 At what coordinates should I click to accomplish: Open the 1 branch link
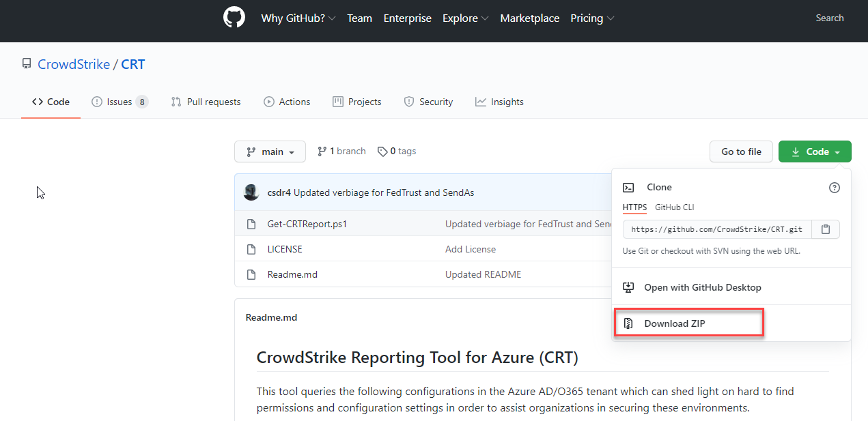(x=341, y=151)
